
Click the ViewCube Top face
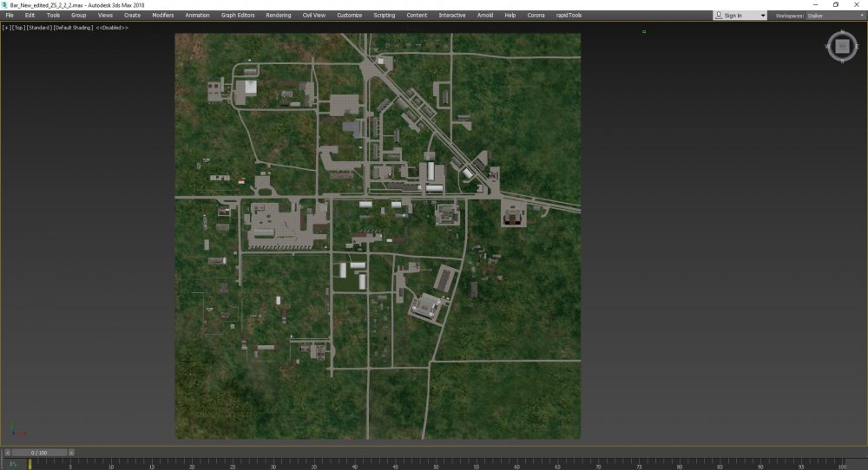(x=841, y=46)
